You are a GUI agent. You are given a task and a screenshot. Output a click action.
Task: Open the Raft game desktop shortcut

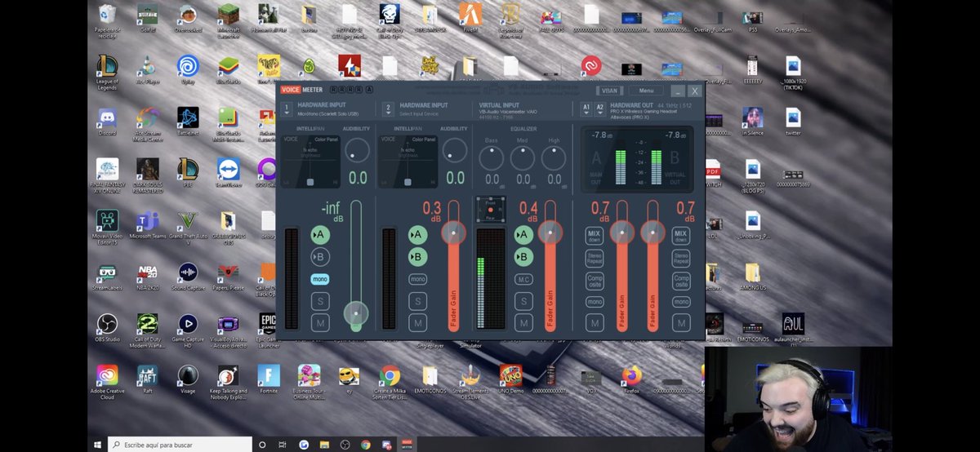[x=148, y=378]
